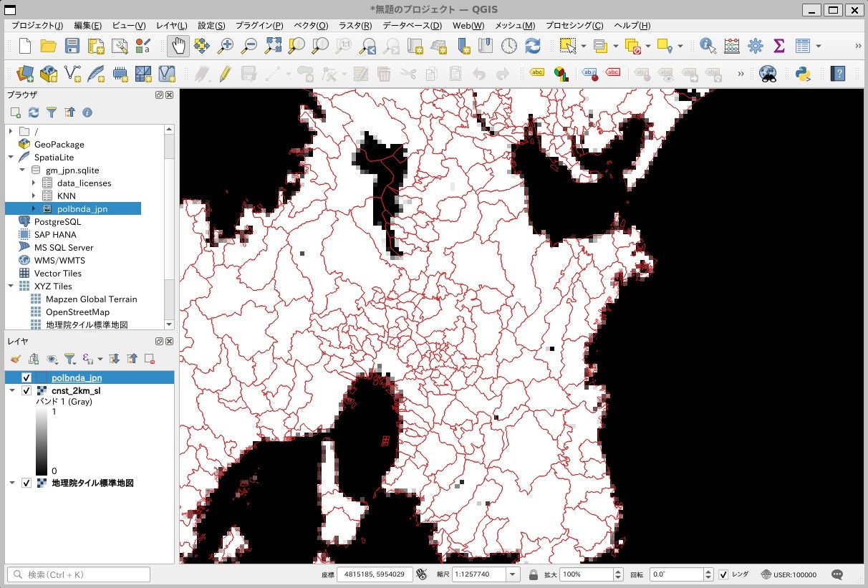Select the Pan Map hand tool
Image resolution: width=868 pixels, height=588 pixels.
(177, 45)
